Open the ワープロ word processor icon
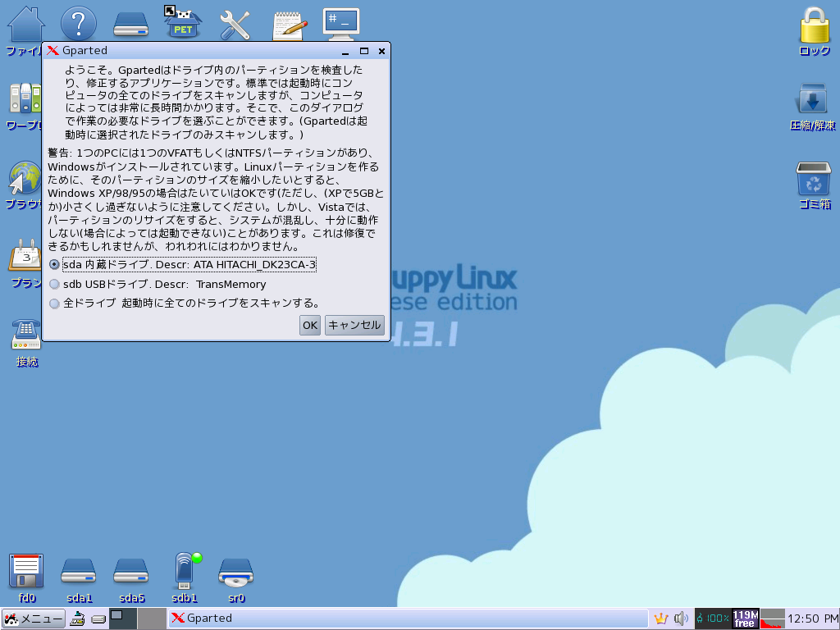 [x=25, y=98]
